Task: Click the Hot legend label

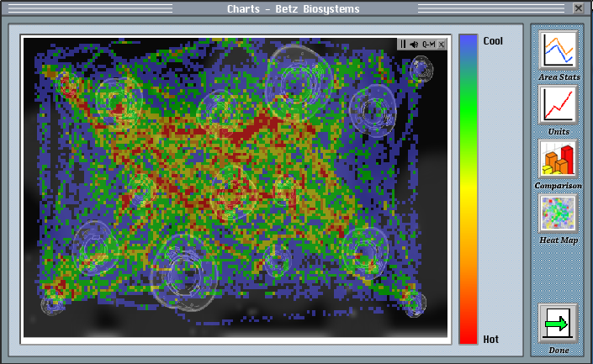Action: tap(491, 339)
